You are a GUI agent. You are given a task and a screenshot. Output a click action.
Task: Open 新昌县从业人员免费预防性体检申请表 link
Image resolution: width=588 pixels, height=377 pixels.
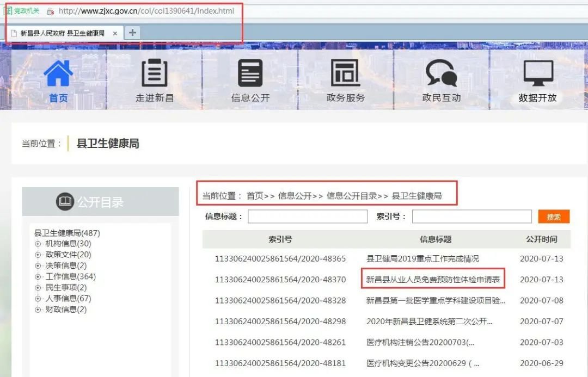point(433,280)
